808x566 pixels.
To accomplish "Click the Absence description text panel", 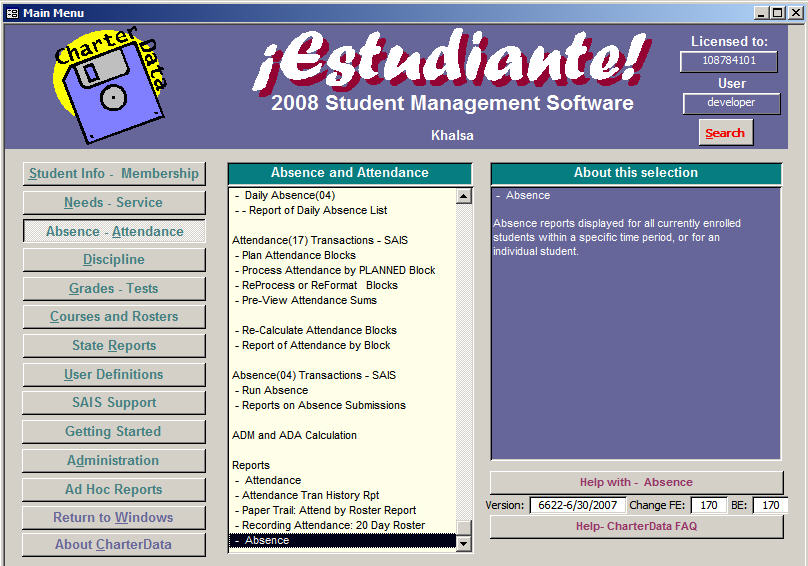I will coord(636,323).
